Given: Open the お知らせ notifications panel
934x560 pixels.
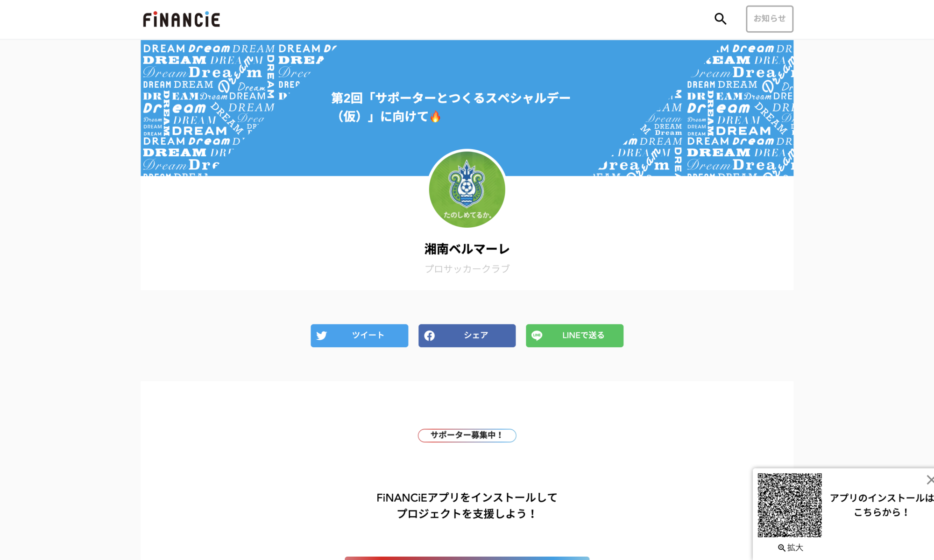Looking at the screenshot, I should (x=770, y=19).
